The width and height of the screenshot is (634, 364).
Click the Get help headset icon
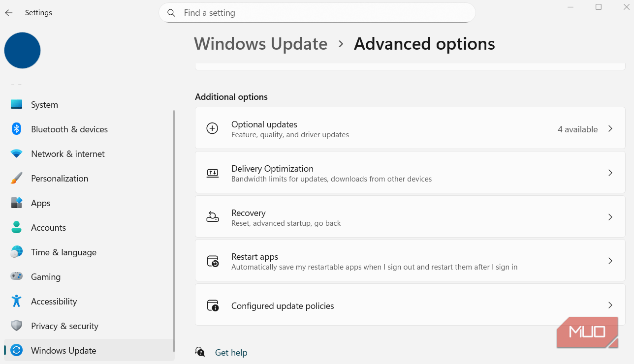coord(200,352)
